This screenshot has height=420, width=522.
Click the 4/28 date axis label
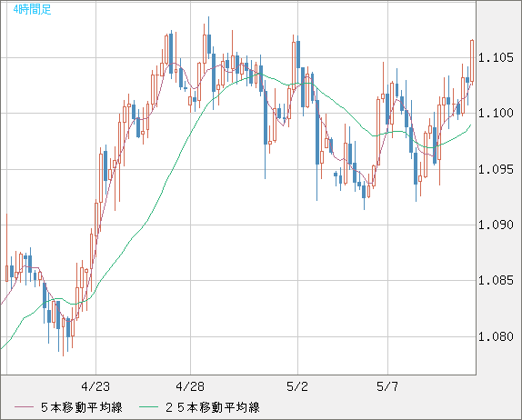pos(190,386)
